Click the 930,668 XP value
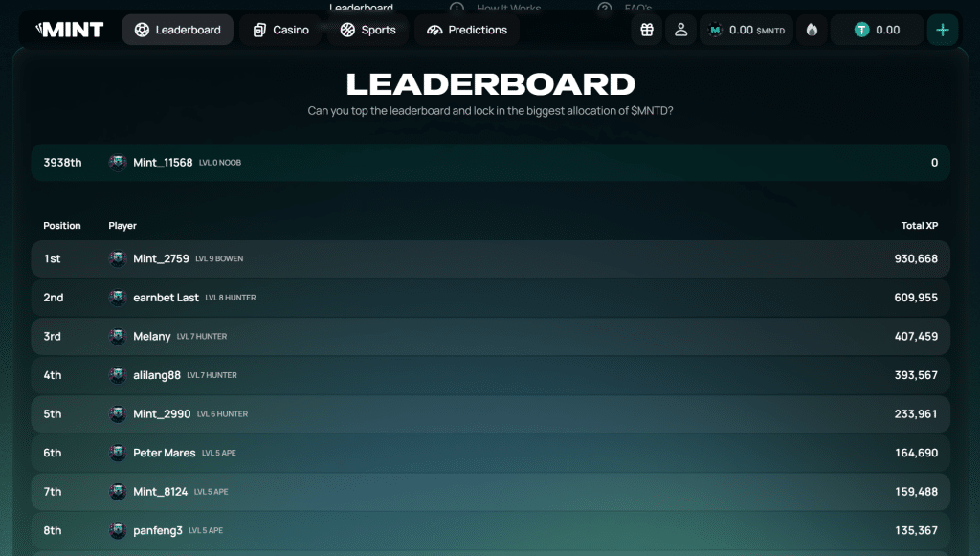The image size is (980, 556). (x=916, y=258)
